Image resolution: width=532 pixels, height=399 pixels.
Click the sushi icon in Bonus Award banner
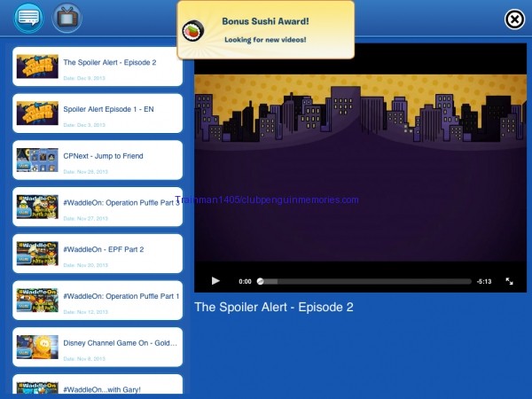pyautogui.click(x=192, y=31)
